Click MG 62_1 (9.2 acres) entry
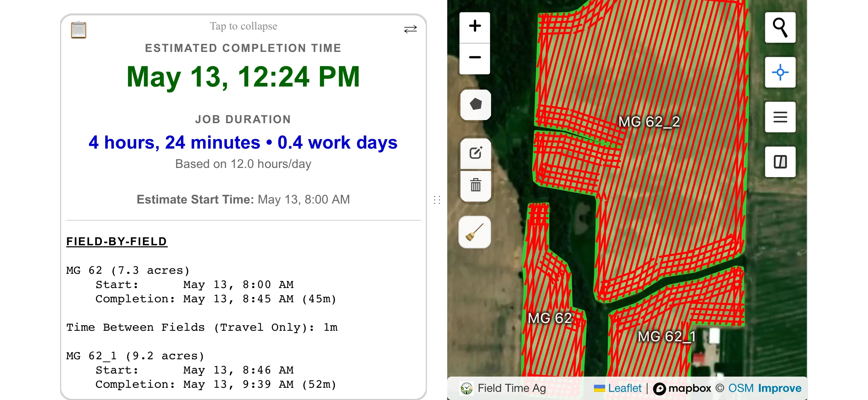 pos(135,356)
